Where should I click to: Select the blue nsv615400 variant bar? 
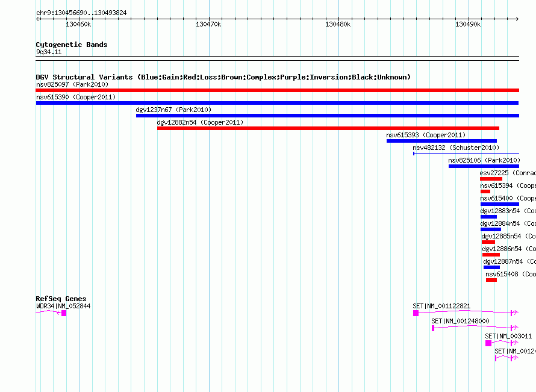click(500, 204)
